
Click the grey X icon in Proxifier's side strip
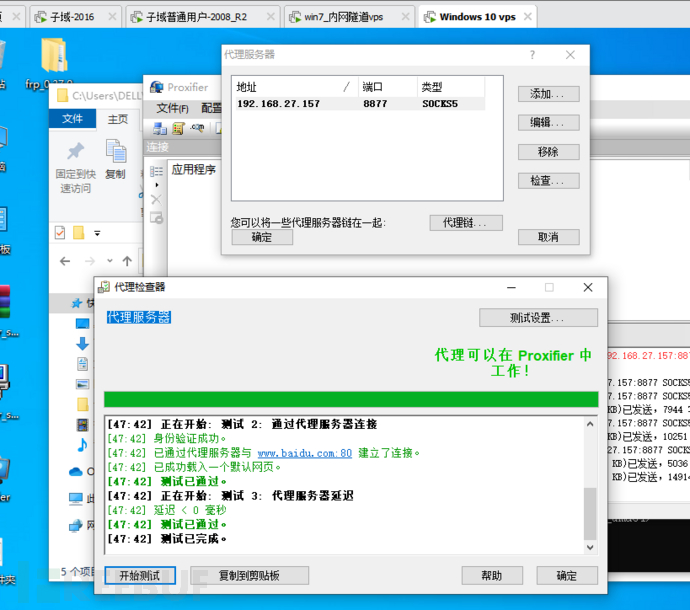point(156,200)
